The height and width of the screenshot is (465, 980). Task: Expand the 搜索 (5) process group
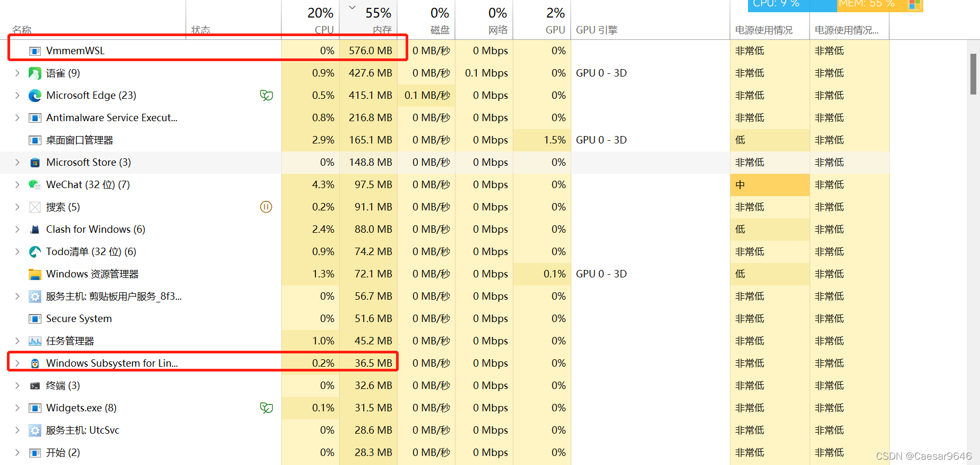(17, 207)
